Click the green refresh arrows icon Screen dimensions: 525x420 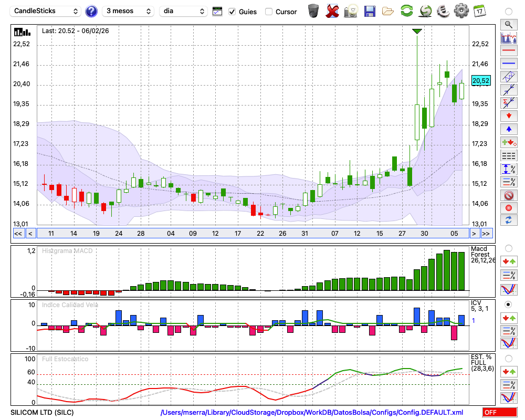pos(406,11)
